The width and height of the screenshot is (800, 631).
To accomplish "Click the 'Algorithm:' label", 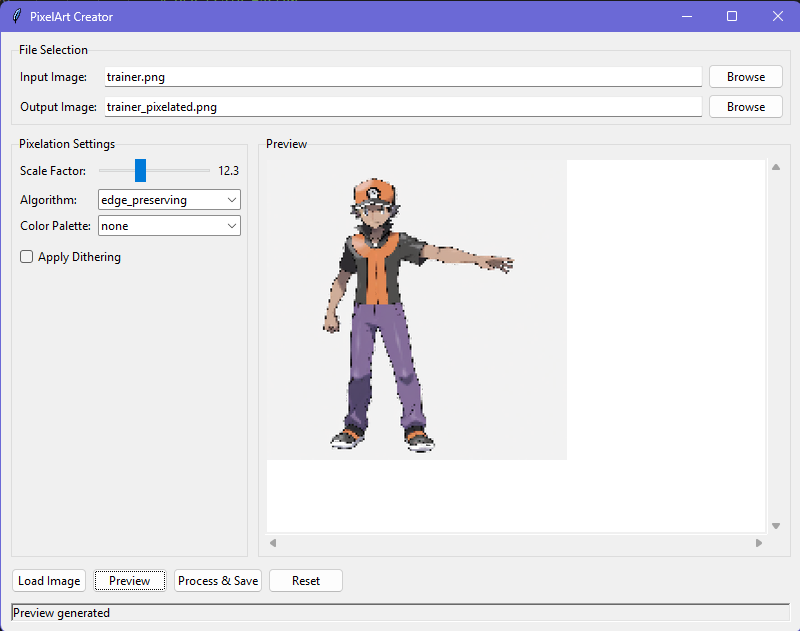I will [x=48, y=200].
